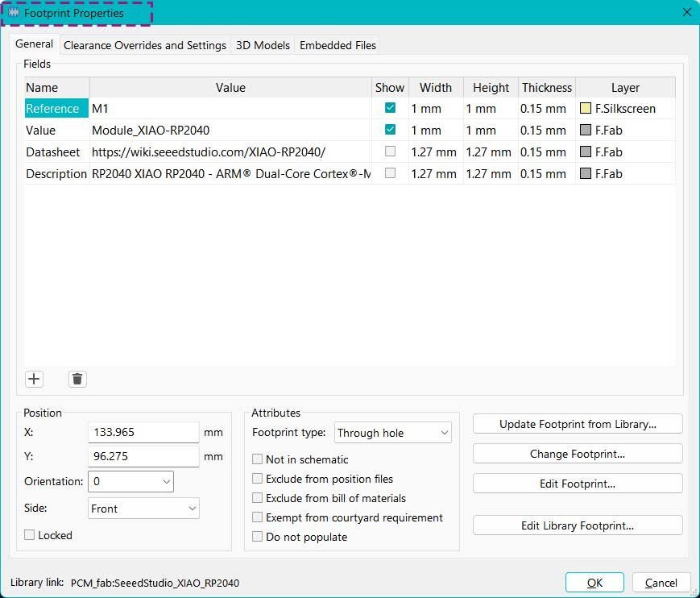700x598 pixels.
Task: Open the Orientation dropdown
Action: click(130, 481)
